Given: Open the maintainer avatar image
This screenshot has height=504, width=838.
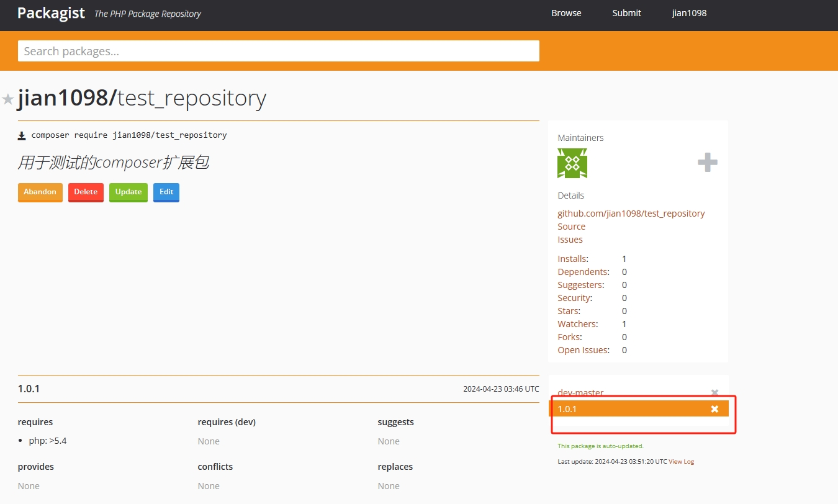Looking at the screenshot, I should pyautogui.click(x=572, y=163).
